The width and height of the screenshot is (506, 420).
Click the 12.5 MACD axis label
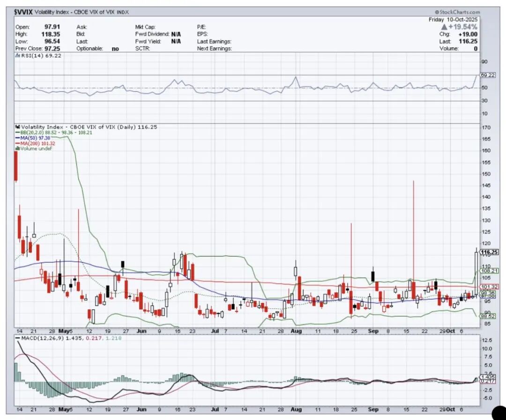(x=487, y=340)
